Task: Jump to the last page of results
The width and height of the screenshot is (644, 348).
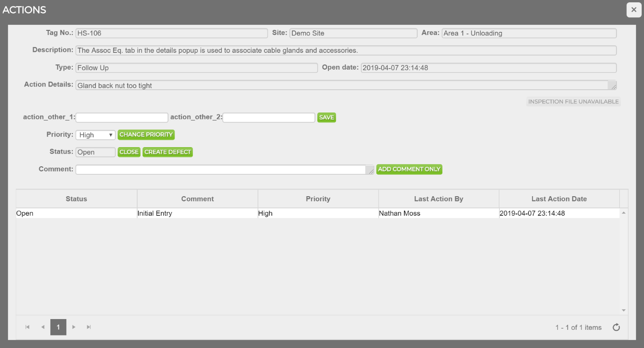Action: (x=89, y=327)
